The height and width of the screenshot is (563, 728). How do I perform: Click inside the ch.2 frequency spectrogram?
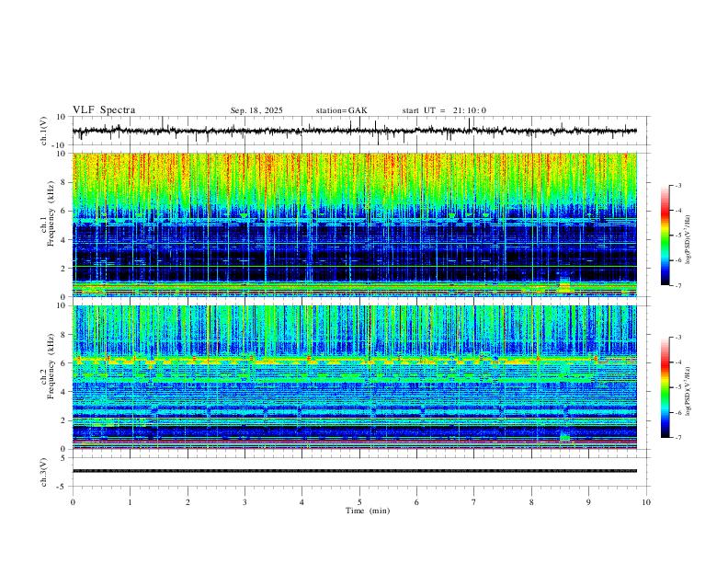click(354, 377)
